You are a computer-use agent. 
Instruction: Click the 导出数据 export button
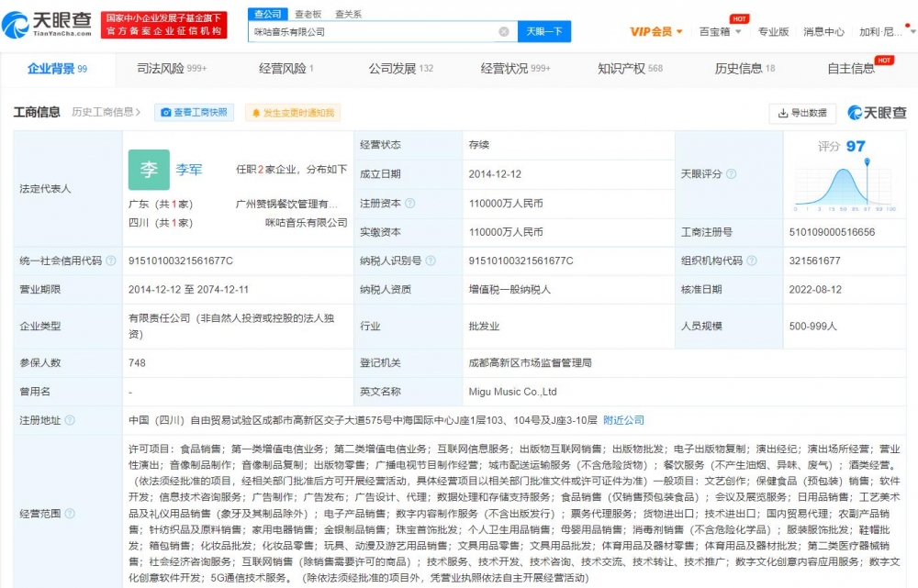click(802, 113)
